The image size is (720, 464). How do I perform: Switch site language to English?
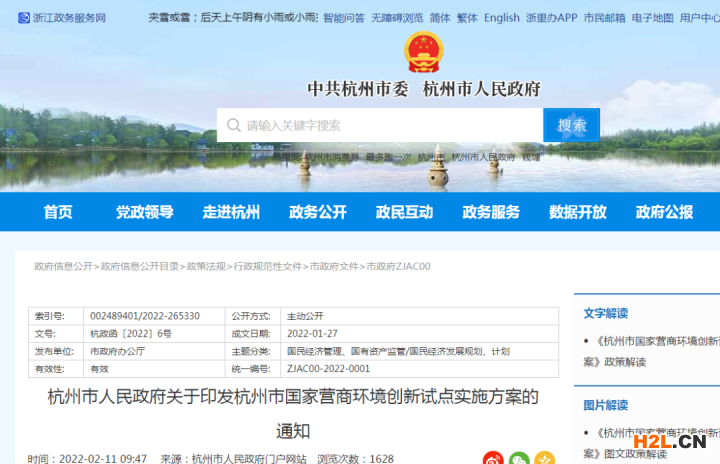[502, 18]
